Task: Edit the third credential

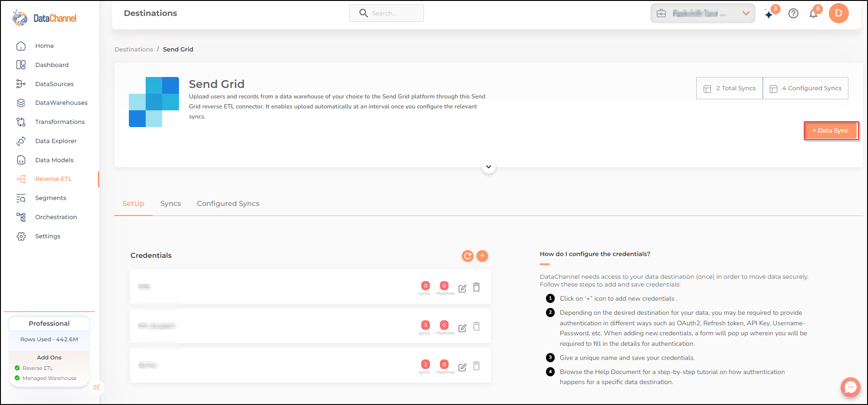Action: (462, 367)
